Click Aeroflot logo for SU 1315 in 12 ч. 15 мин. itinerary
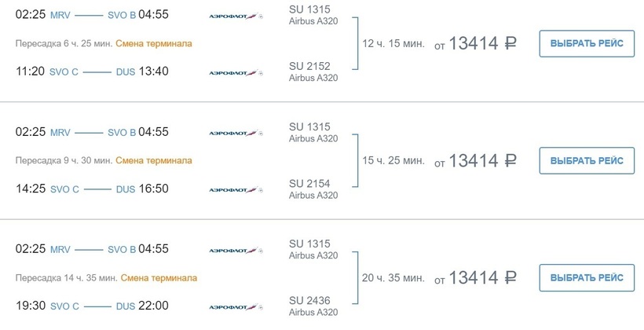This screenshot has height=330, width=644. pos(236,15)
